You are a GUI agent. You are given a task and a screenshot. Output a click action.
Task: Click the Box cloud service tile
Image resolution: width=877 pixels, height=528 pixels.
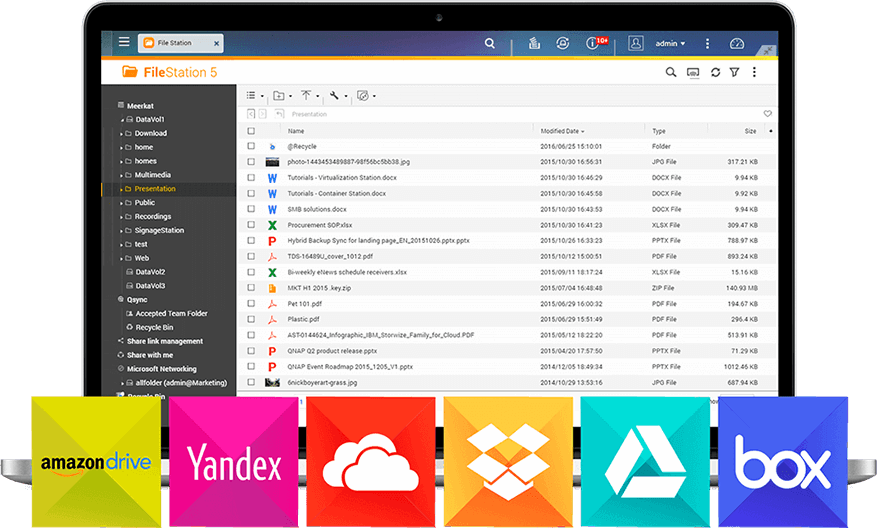pos(782,461)
